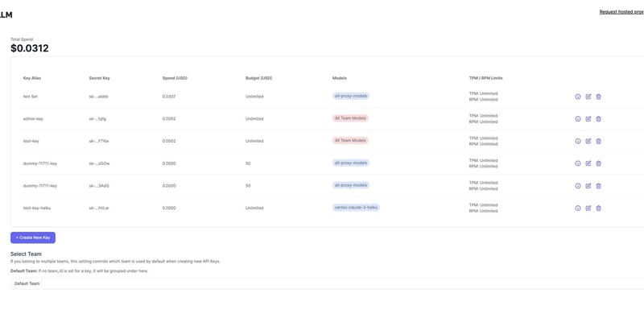Edit the test-key settings
This screenshot has width=644, height=322.
pos(588,142)
